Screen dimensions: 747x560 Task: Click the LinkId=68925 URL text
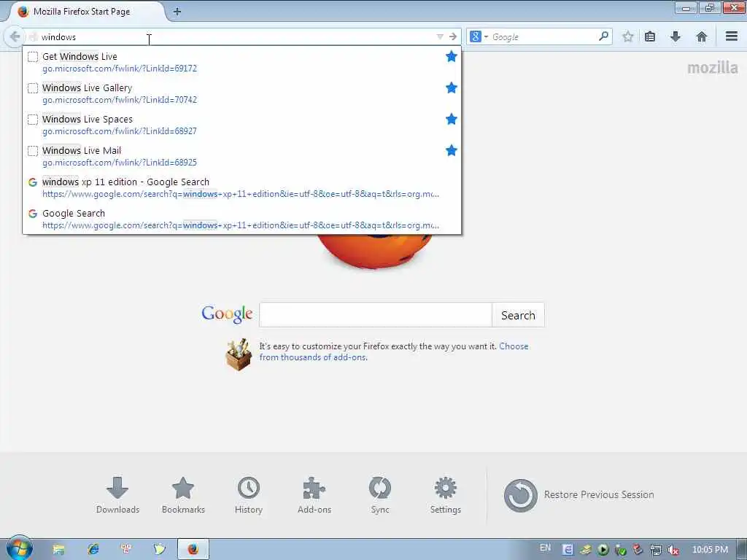tap(119, 163)
